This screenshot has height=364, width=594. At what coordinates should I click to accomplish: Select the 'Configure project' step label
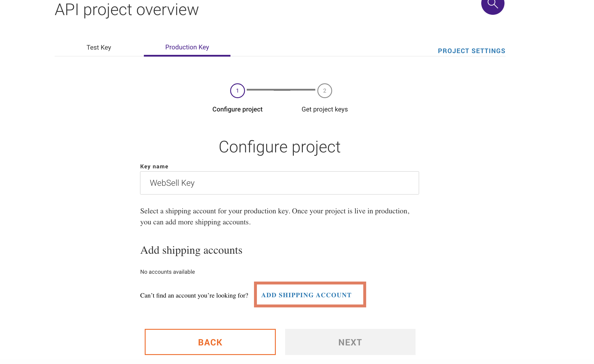tap(237, 109)
